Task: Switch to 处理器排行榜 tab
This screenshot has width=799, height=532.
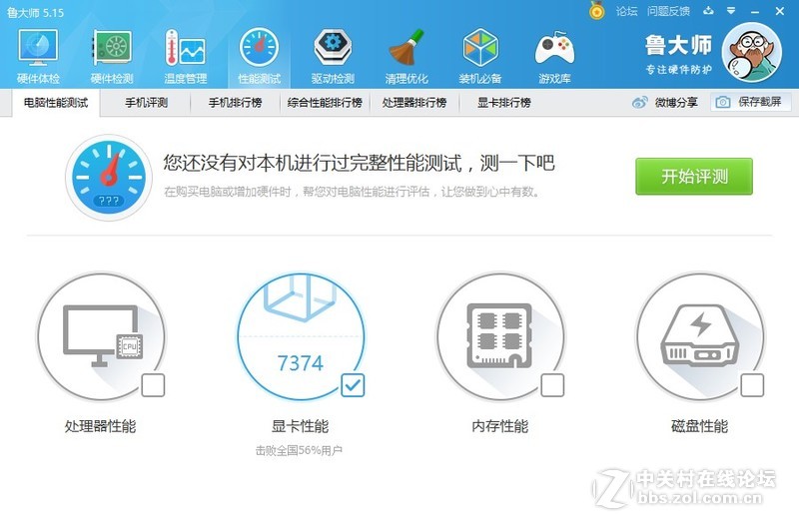Action: (414, 103)
